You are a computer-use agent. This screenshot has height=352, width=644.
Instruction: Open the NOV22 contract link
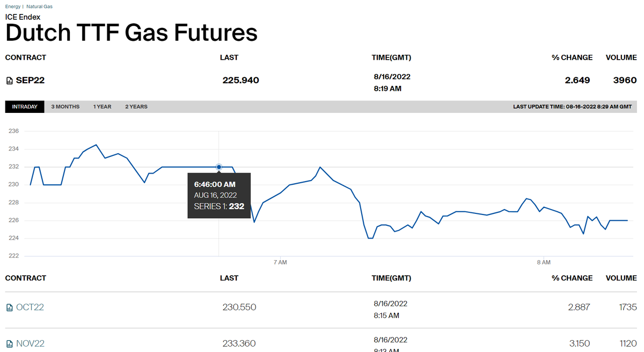31,343
